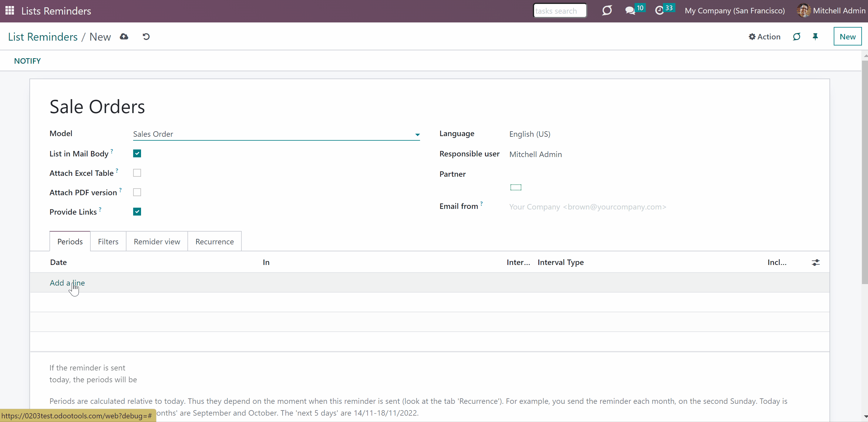This screenshot has width=868, height=422.
Task: Click the save record cloud icon
Action: pyautogui.click(x=124, y=36)
